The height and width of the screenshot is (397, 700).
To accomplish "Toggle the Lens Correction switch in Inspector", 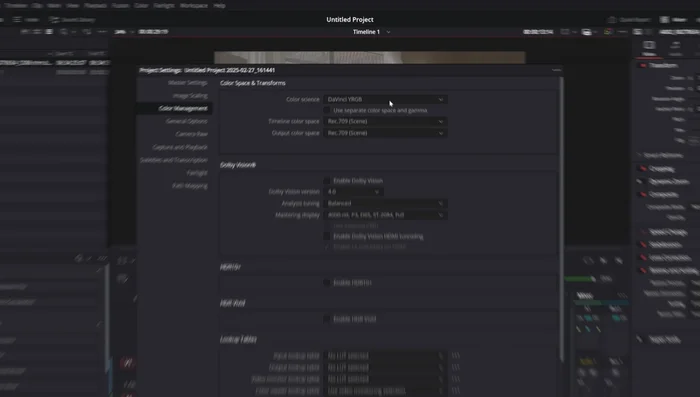I will pos(643,258).
